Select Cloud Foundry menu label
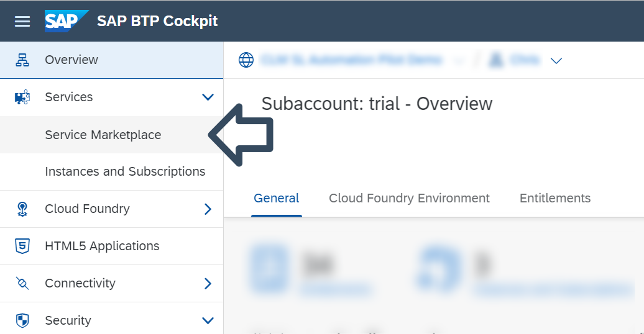Screen dimensions: 644x334 [88, 209]
